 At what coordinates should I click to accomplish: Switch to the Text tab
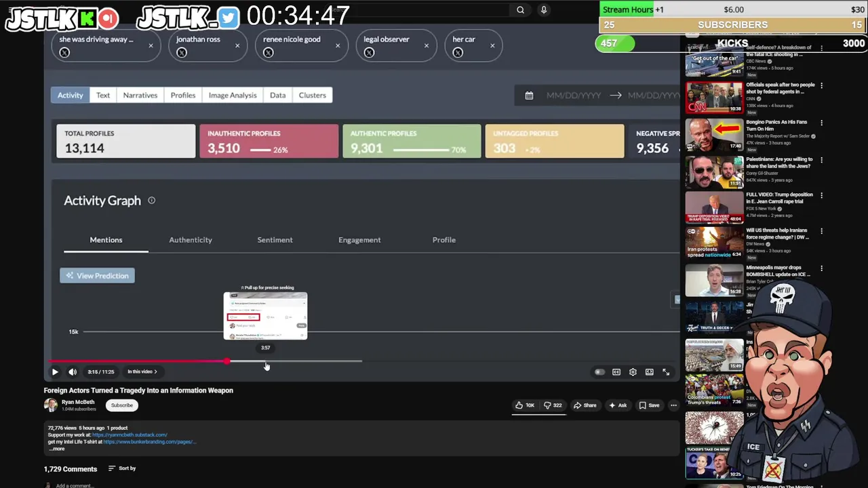point(103,95)
